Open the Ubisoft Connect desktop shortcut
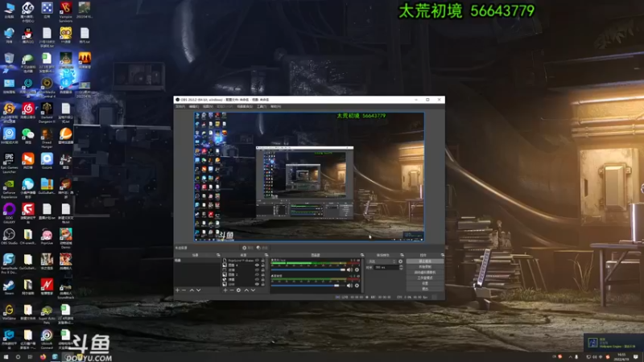This screenshot has height=362, width=644. click(47, 339)
